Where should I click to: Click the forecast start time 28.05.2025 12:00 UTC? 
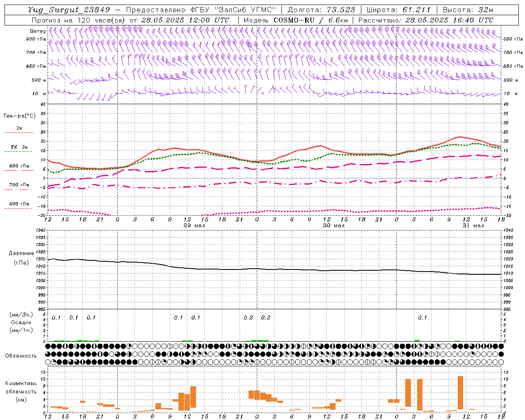(x=185, y=20)
